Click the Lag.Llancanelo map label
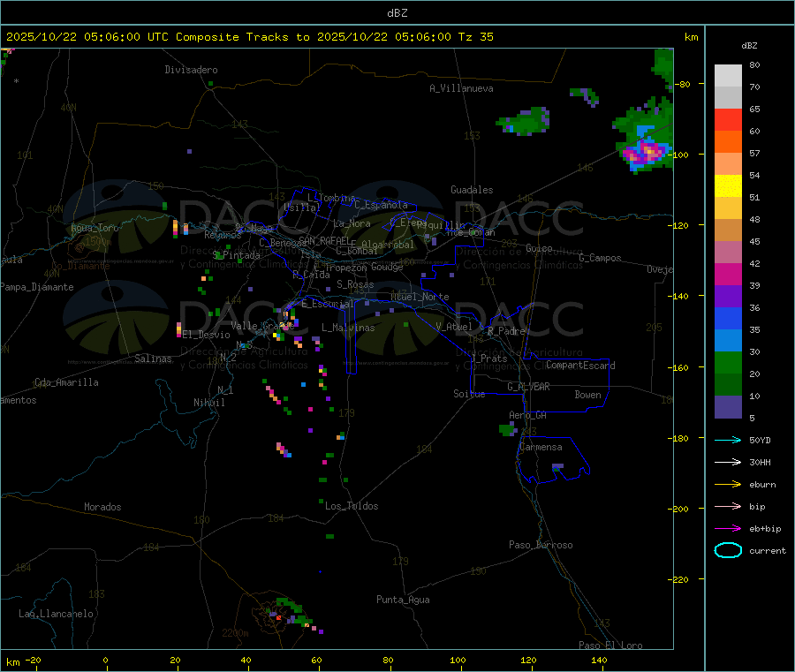 tap(56, 614)
